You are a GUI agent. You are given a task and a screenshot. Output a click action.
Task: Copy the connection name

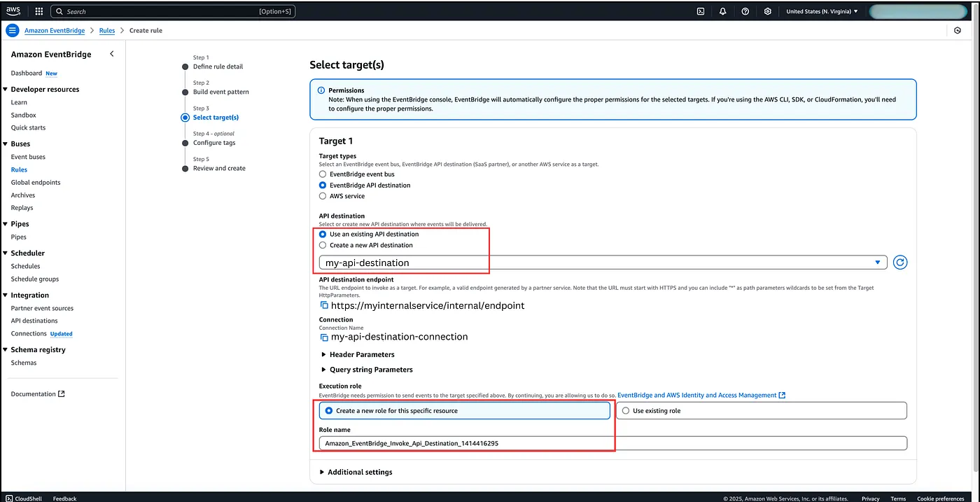coord(324,337)
